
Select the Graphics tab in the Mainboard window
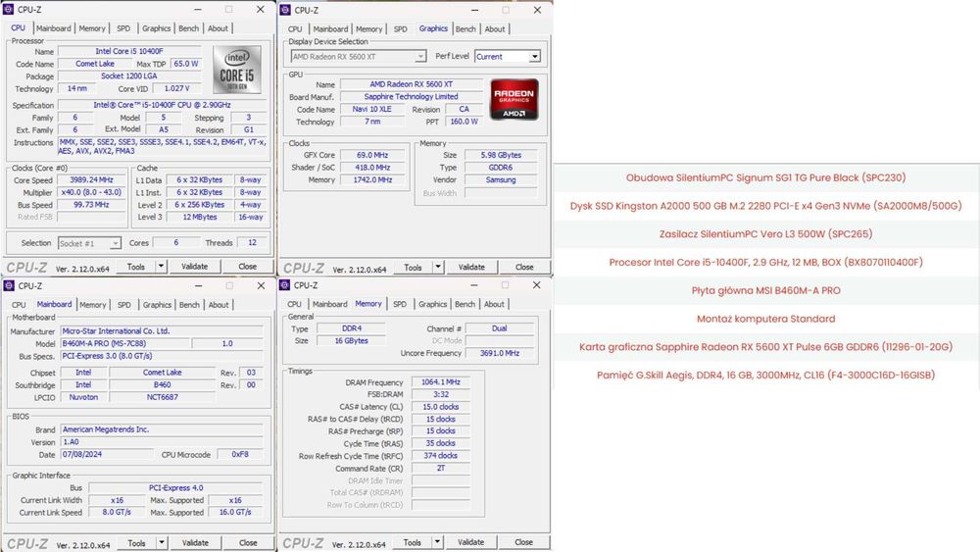[157, 305]
